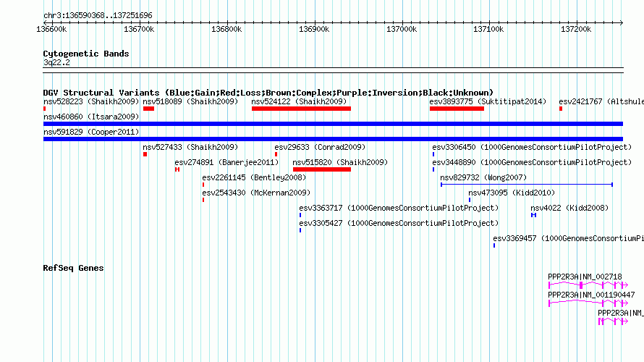Select the red bar under nsv515820
The image size is (644, 362).
click(x=321, y=169)
